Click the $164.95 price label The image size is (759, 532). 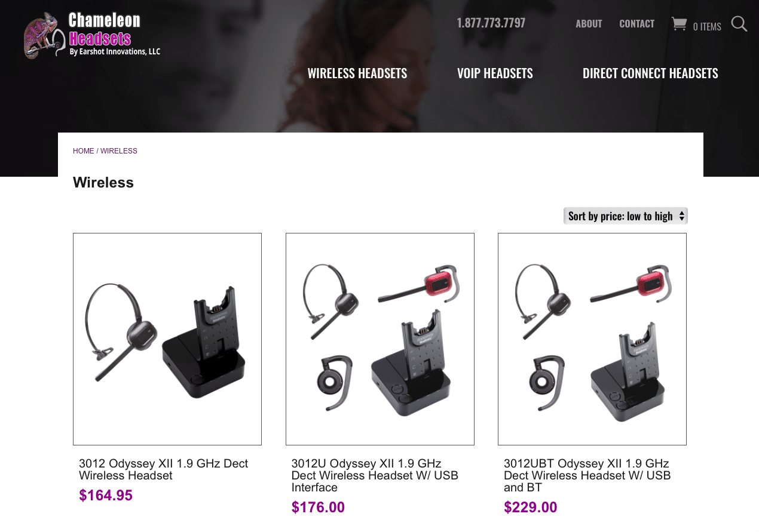tap(106, 496)
